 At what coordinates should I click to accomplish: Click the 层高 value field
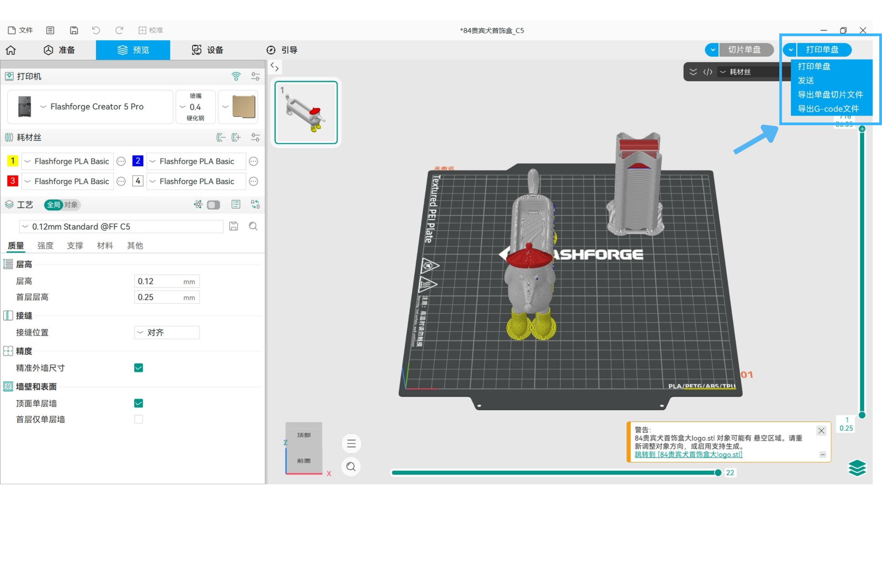click(167, 282)
